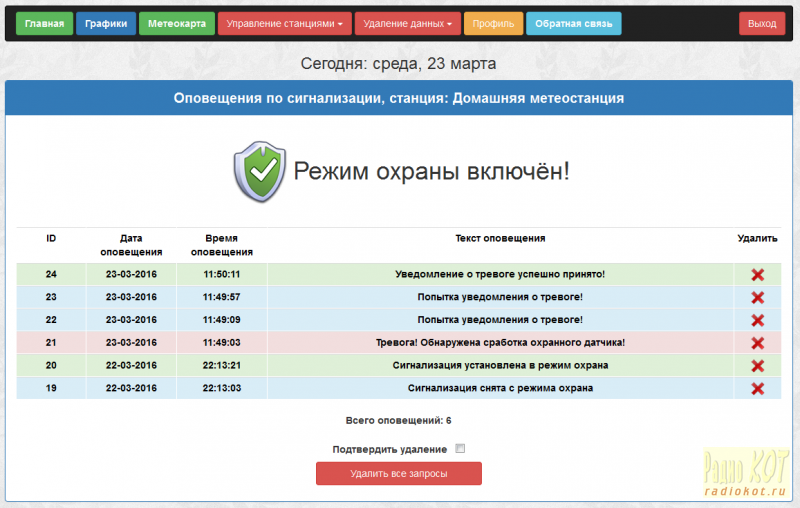
Task: Select the alarm message text in row 21
Action: pos(500,343)
